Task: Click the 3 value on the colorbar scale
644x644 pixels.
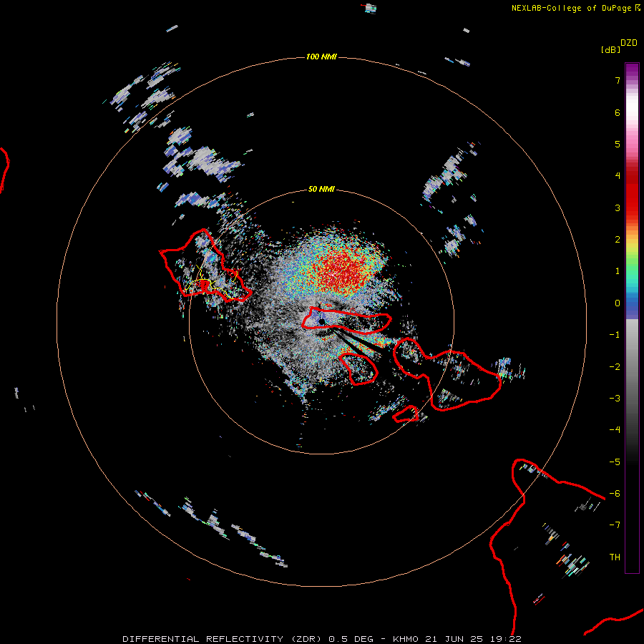Action: (618, 208)
